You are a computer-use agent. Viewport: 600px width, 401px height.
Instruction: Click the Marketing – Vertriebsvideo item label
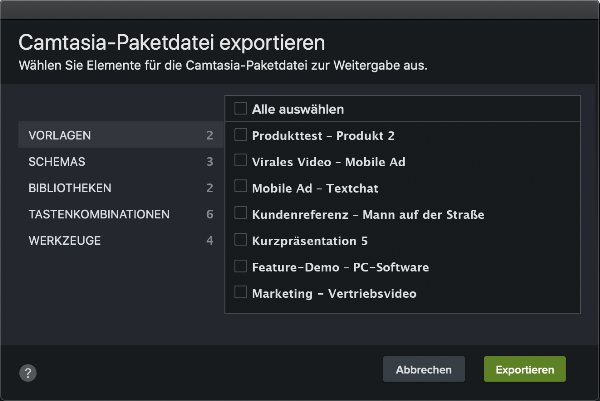[x=334, y=293]
